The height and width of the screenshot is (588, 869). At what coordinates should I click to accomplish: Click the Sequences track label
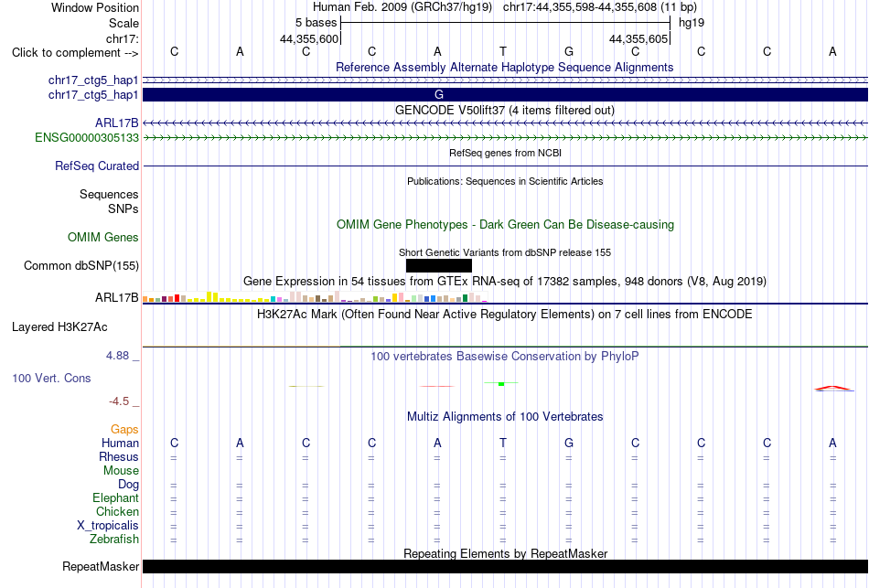pos(109,195)
